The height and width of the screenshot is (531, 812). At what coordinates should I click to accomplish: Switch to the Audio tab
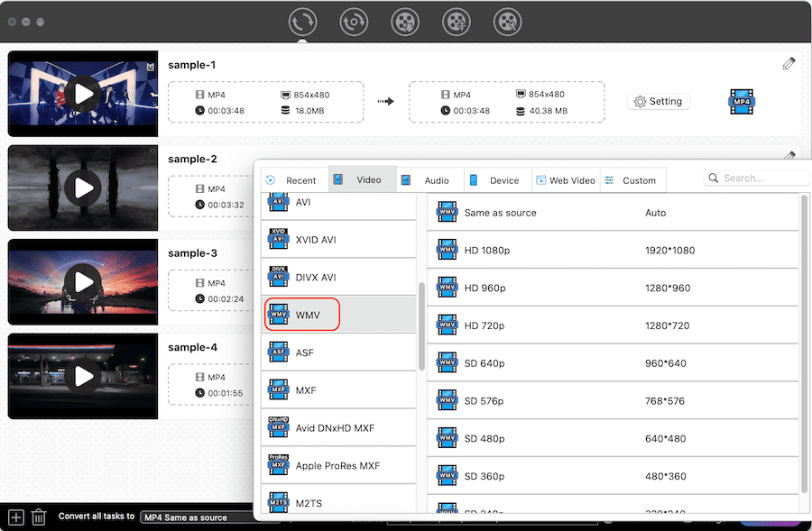point(430,180)
